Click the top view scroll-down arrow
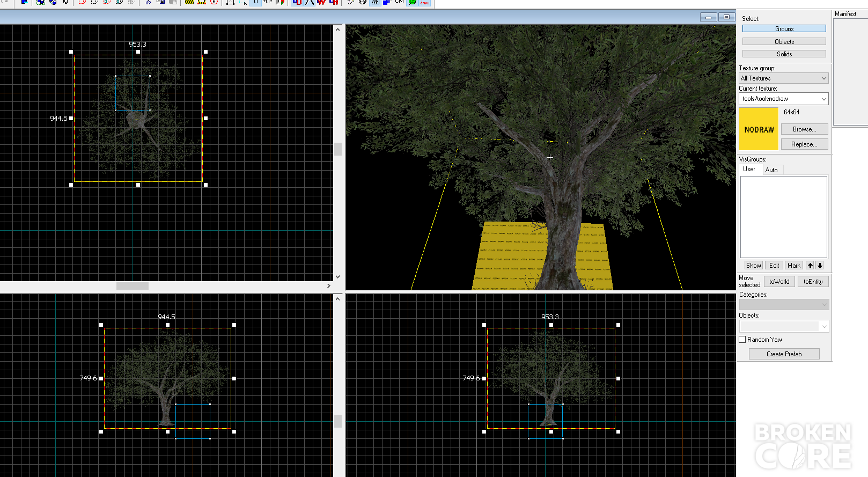The width and height of the screenshot is (868, 477). [x=337, y=277]
